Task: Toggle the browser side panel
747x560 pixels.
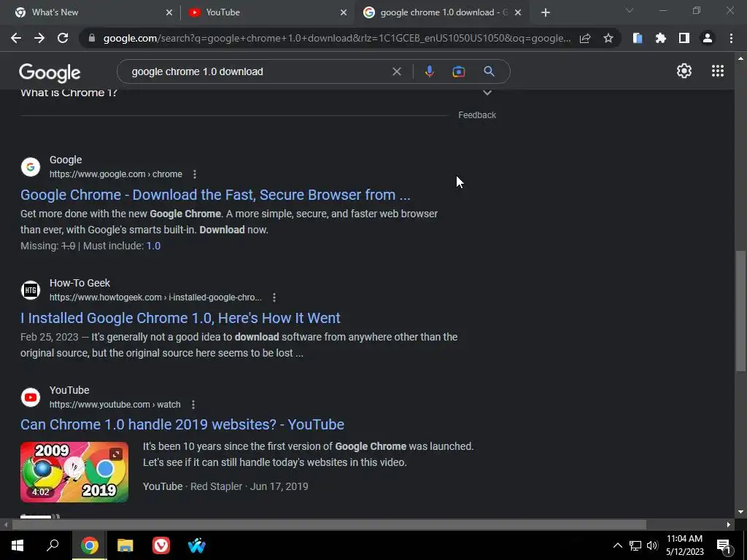Action: pos(684,38)
